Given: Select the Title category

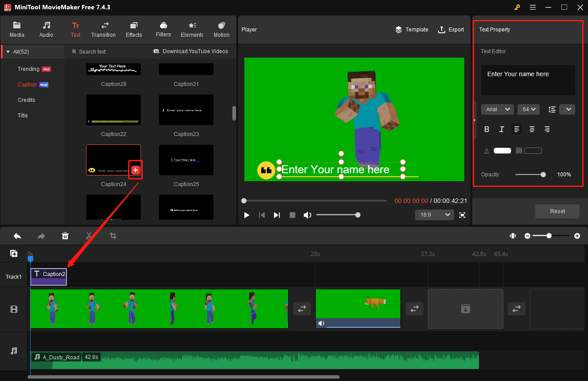Looking at the screenshot, I should coord(23,116).
